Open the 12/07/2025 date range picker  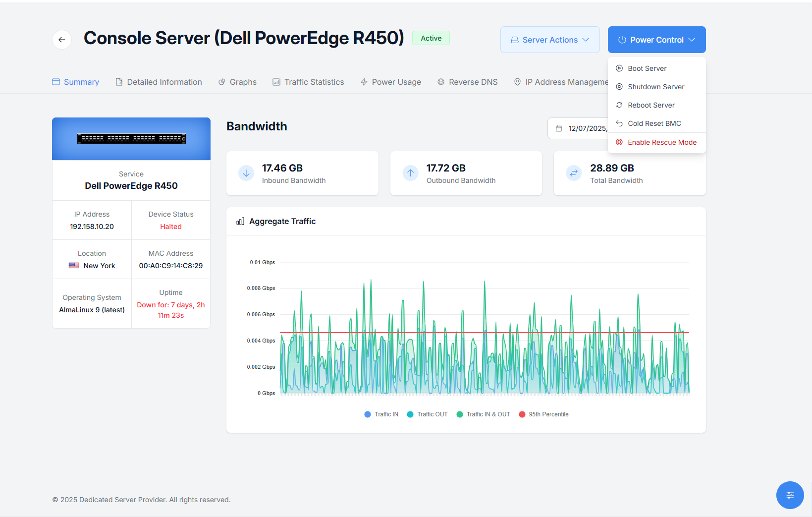pyautogui.click(x=578, y=128)
